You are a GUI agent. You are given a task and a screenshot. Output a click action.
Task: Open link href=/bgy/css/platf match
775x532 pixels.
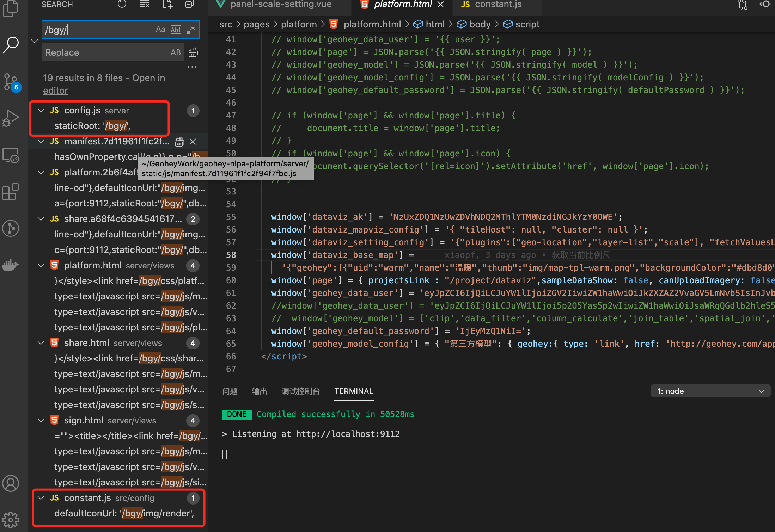[x=129, y=281]
